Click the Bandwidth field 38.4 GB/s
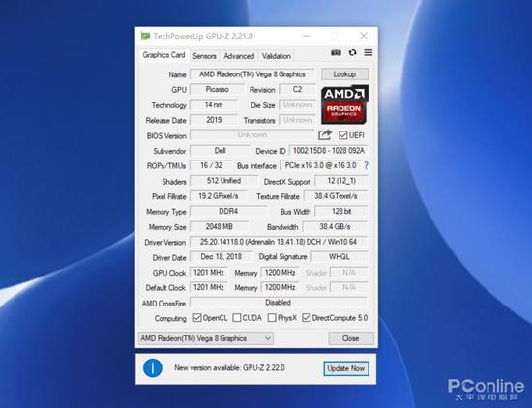532x408 pixels. [335, 226]
